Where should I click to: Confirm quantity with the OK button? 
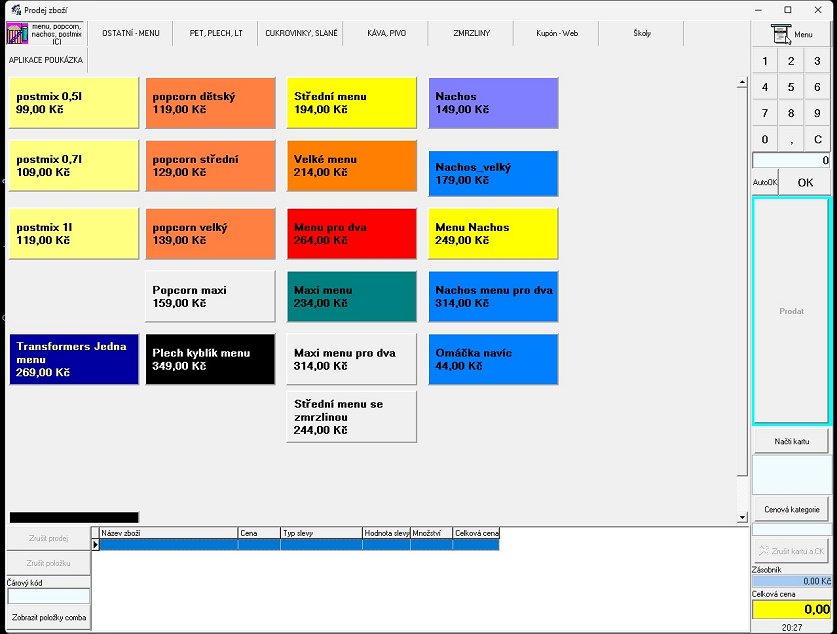[x=805, y=183]
